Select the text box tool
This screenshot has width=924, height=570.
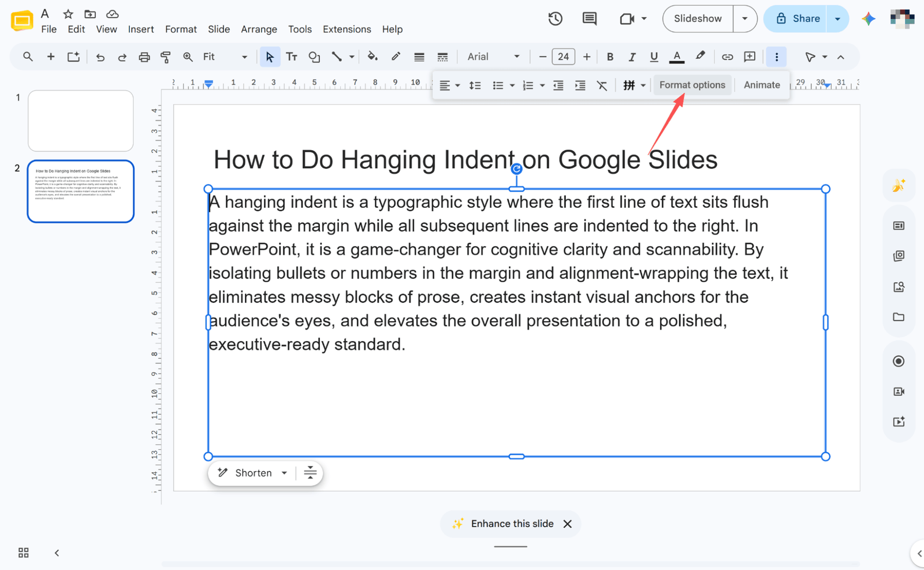tap(292, 57)
